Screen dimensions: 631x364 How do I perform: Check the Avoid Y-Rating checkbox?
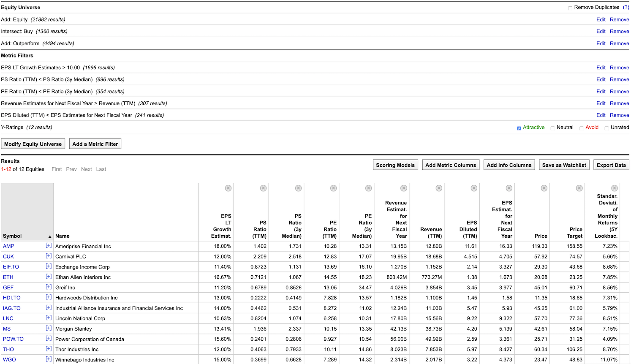click(x=582, y=128)
